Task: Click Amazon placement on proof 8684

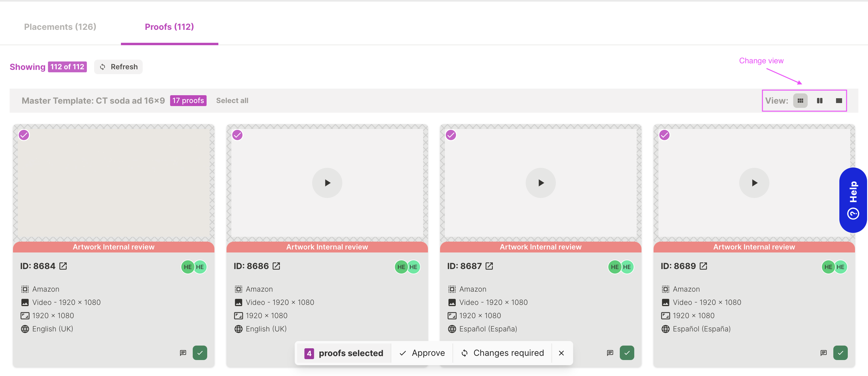Action: pos(46,289)
